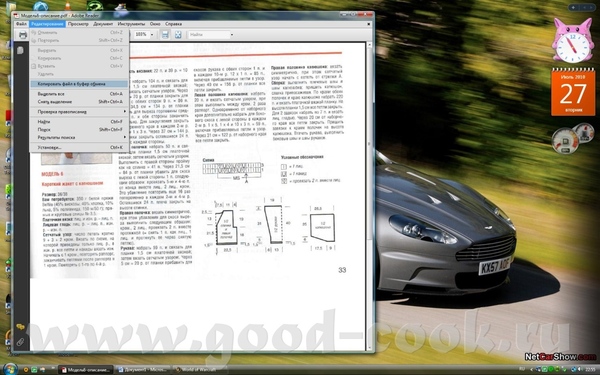Click the Print icon in the toolbar
600x375 pixels.
click(x=23, y=35)
